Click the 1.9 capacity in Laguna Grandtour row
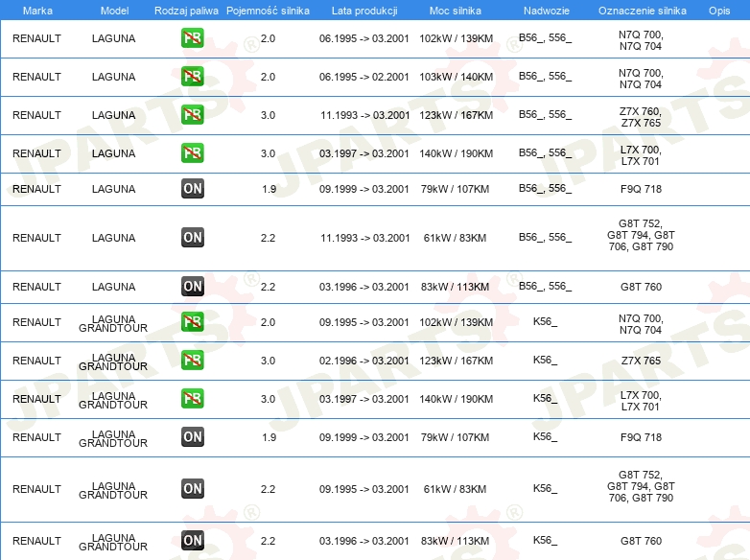Image resolution: width=750 pixels, height=560 pixels. point(269,437)
